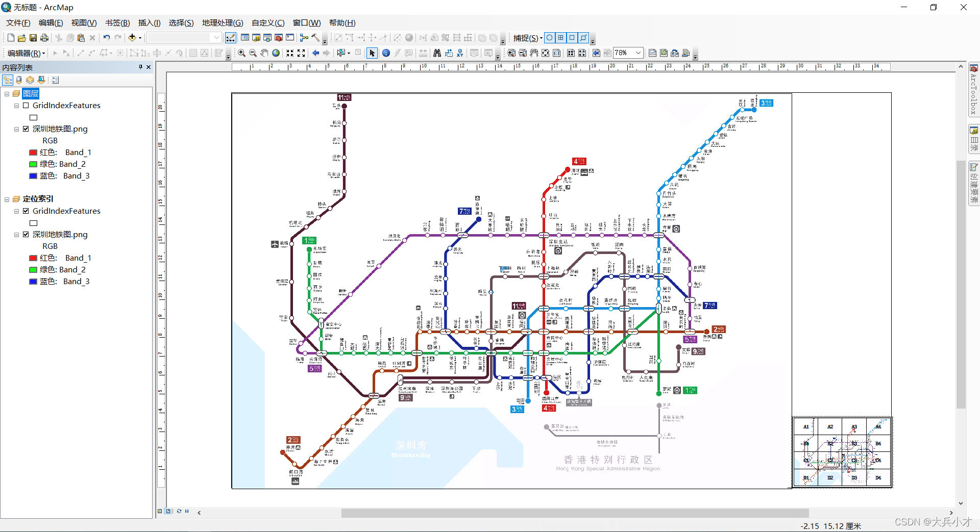
Task: Uncheck GridIndexFeatures under 定位索引 data frame
Action: [x=26, y=211]
